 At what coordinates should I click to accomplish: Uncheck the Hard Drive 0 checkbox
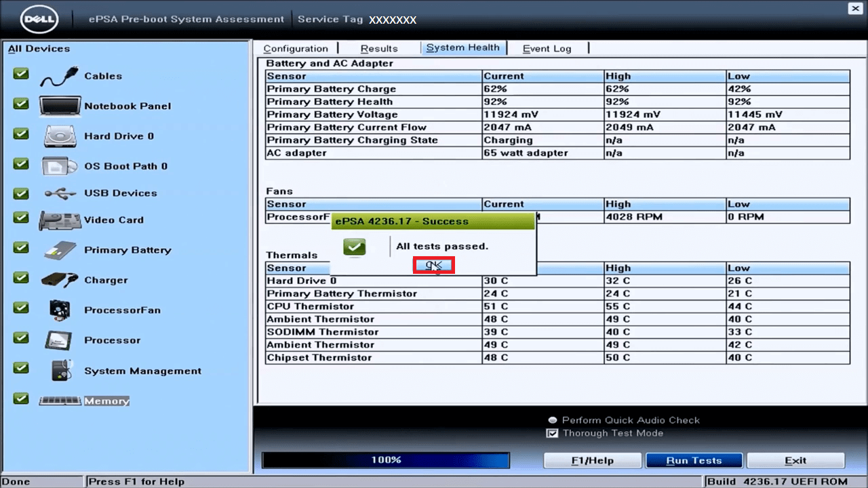pos(21,134)
